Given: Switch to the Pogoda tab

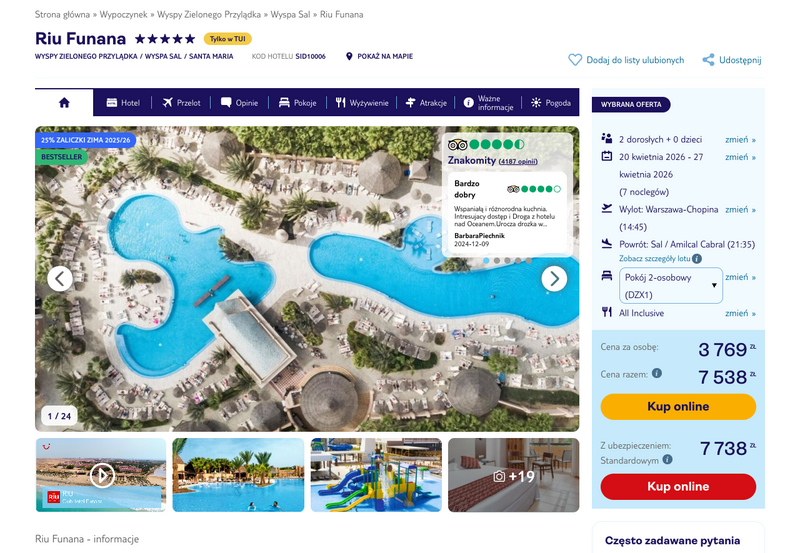Looking at the screenshot, I should 551,103.
